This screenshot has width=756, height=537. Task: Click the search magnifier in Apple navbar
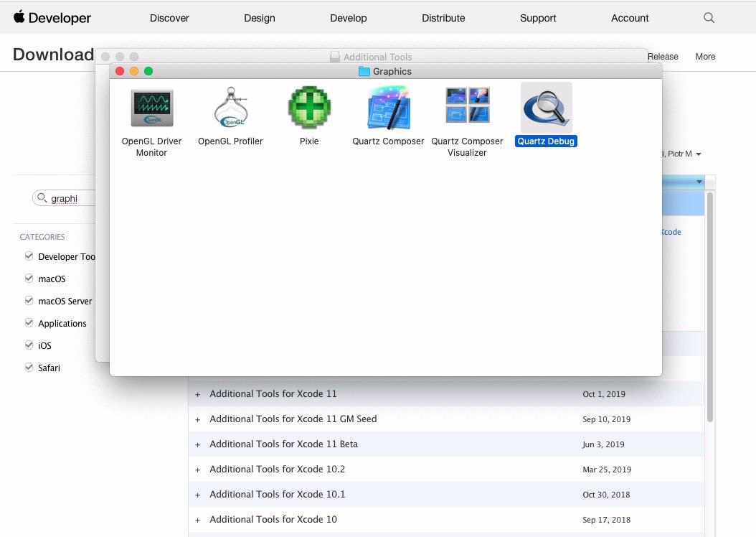pos(709,18)
